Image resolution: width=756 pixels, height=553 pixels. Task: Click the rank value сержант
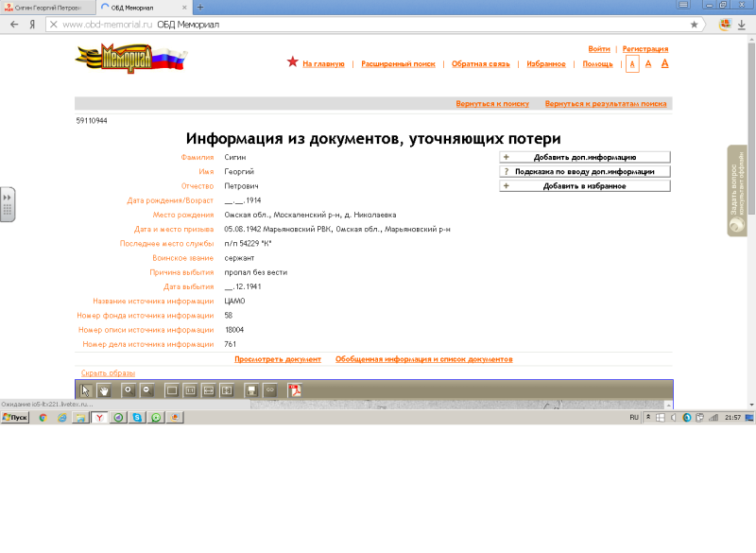(x=239, y=258)
